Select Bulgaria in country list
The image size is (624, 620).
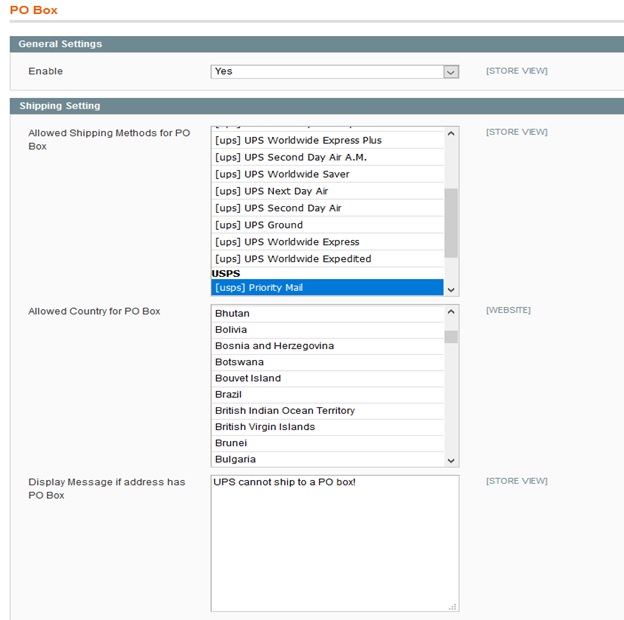tap(328, 459)
